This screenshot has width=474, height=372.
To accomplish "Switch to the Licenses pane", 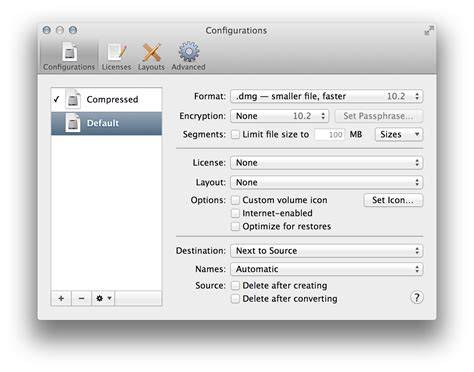I will 116,56.
